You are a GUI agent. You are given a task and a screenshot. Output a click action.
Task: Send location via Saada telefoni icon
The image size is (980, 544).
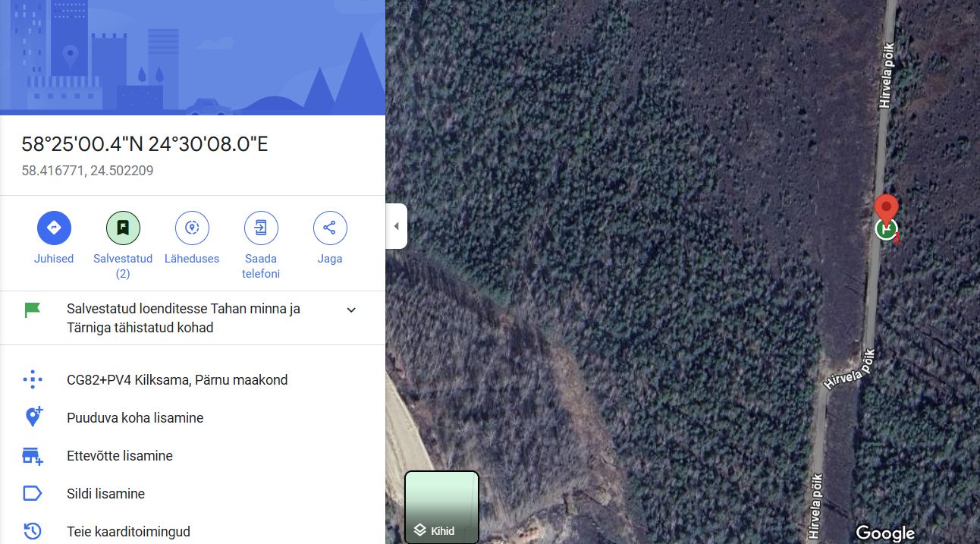[261, 228]
